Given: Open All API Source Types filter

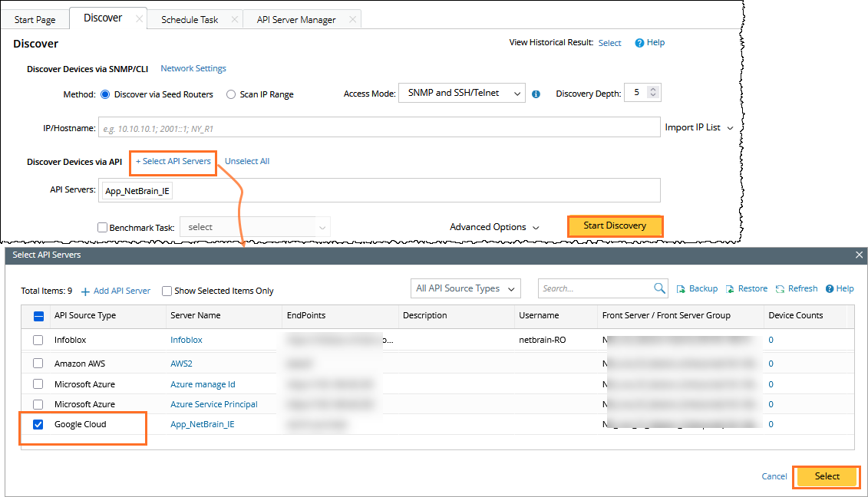Looking at the screenshot, I should coord(466,288).
